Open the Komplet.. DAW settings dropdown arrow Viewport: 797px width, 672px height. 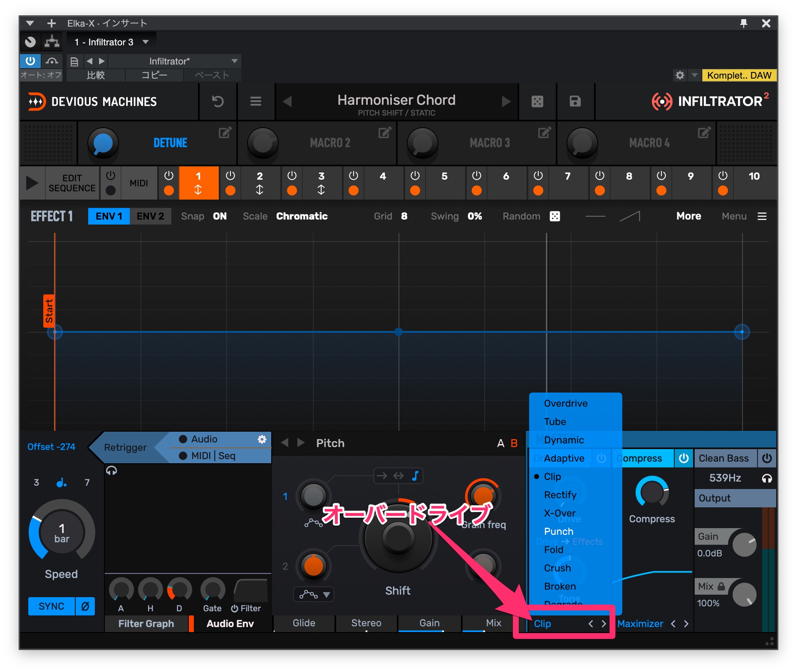click(694, 75)
